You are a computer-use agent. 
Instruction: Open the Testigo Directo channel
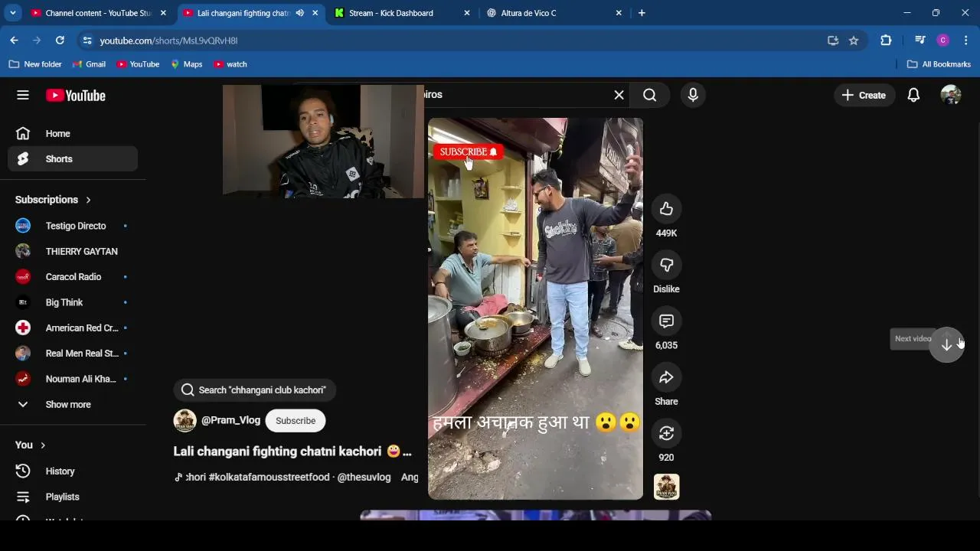tap(73, 226)
